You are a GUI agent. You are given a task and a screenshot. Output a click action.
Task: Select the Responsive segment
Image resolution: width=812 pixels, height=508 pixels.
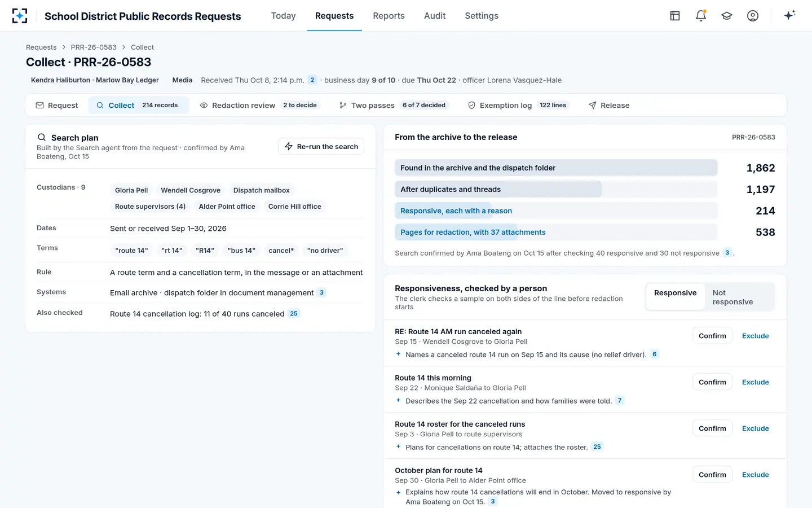(676, 297)
